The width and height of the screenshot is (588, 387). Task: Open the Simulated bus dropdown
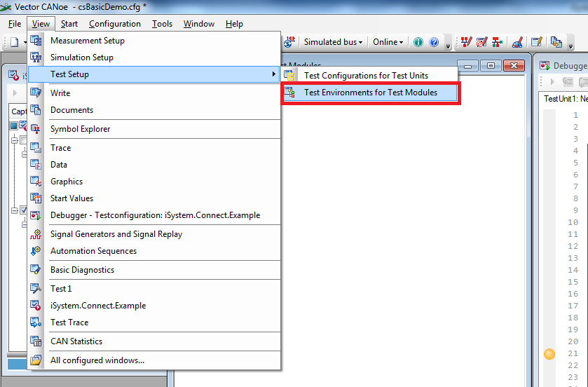(333, 42)
